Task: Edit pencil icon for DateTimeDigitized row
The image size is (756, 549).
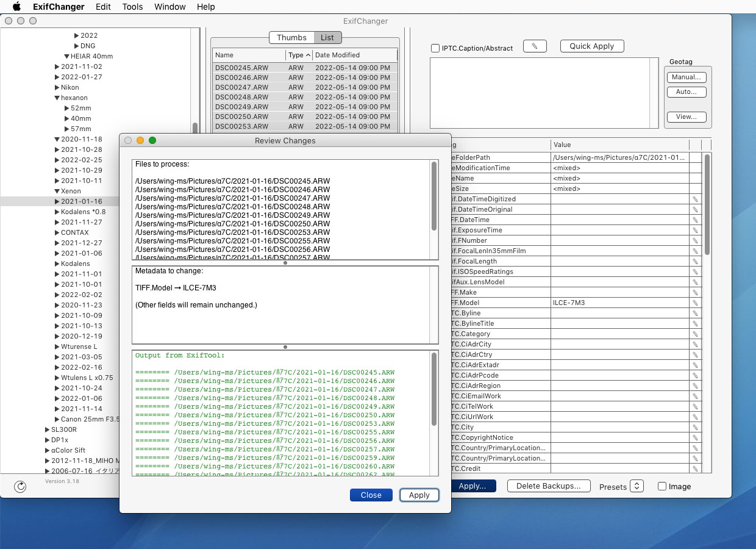Action: (695, 199)
